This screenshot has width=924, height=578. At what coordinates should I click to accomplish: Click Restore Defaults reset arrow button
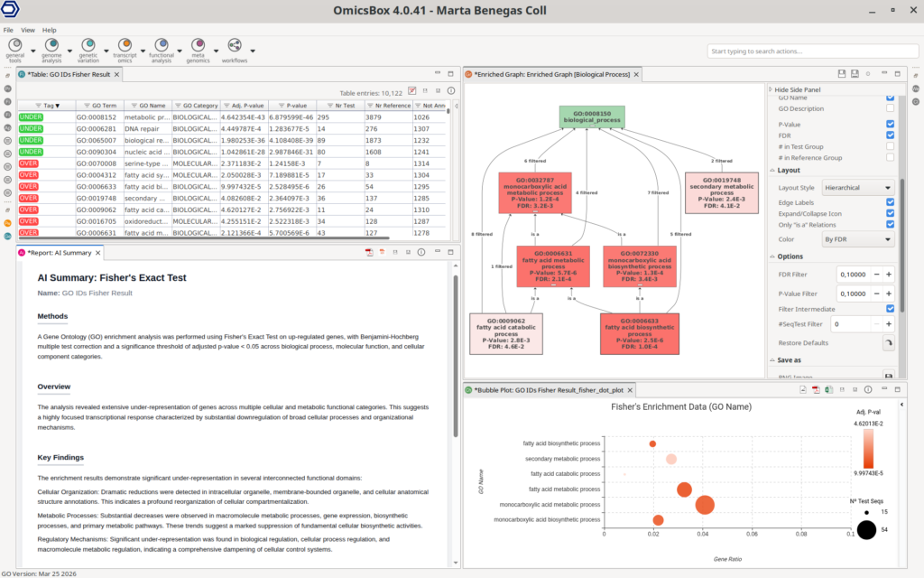(x=888, y=343)
